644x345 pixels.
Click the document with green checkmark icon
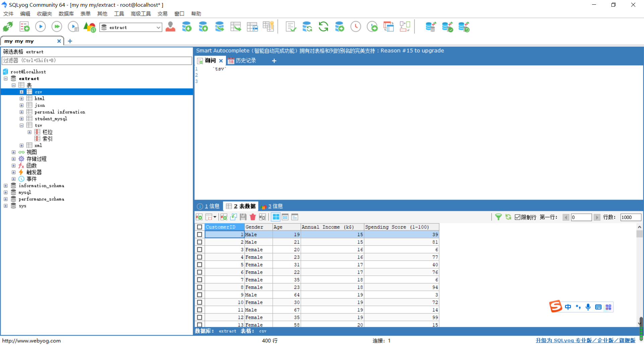click(291, 27)
